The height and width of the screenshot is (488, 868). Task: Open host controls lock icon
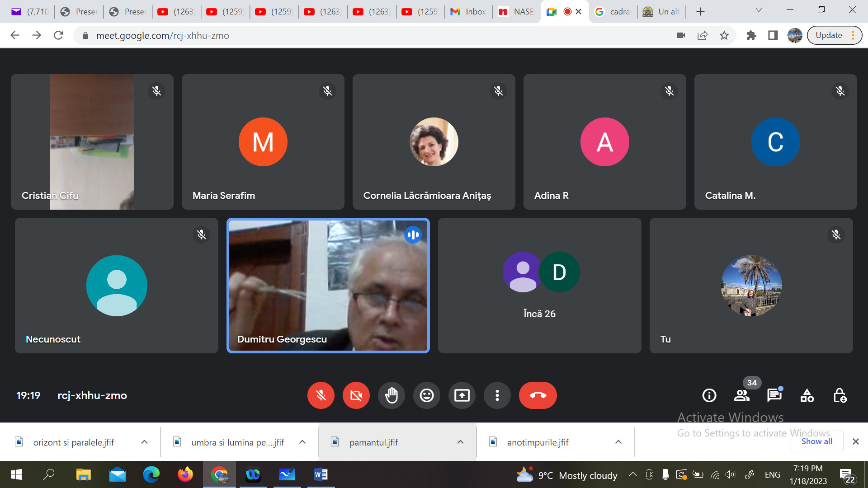point(840,395)
